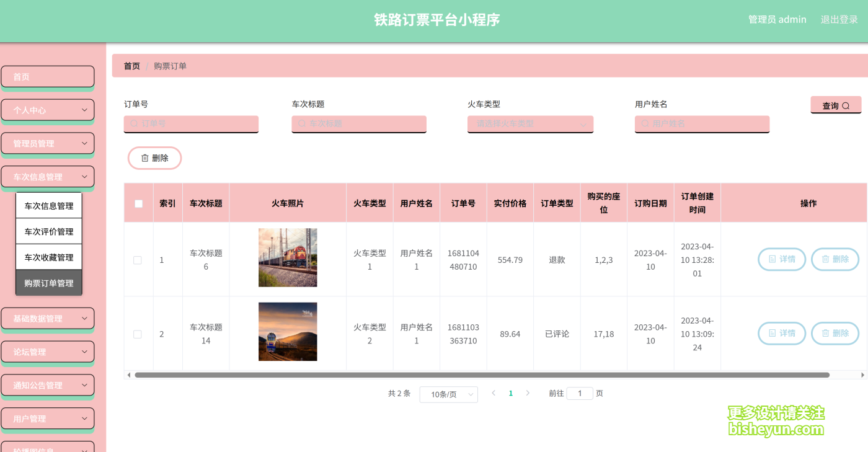The width and height of the screenshot is (868, 452).
Task: Click the next-page arrow in pagination
Action: pyautogui.click(x=528, y=393)
